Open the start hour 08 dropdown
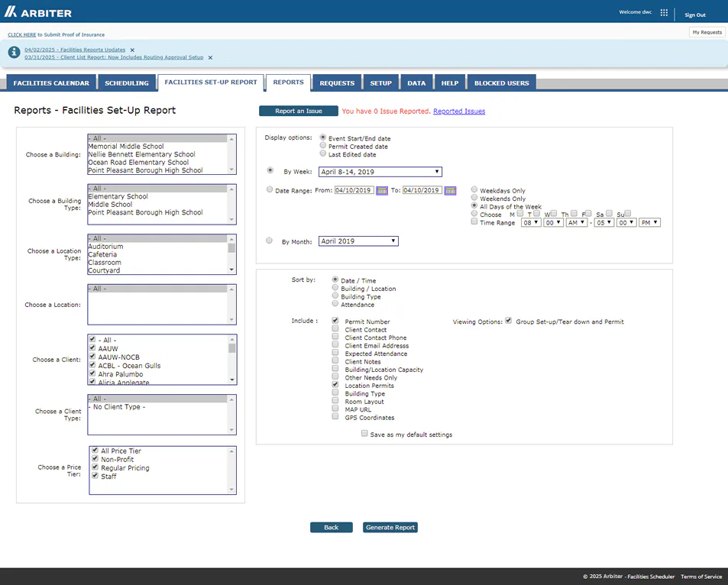The width and height of the screenshot is (728, 585). [x=531, y=223]
